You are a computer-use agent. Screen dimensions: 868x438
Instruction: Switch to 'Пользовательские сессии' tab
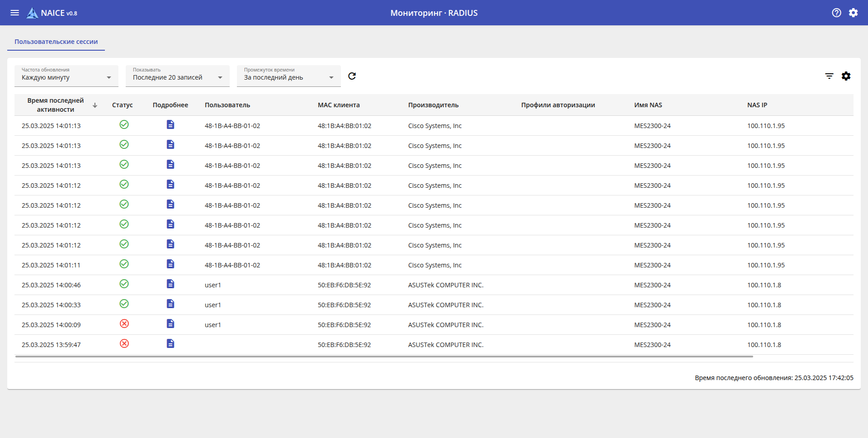56,42
